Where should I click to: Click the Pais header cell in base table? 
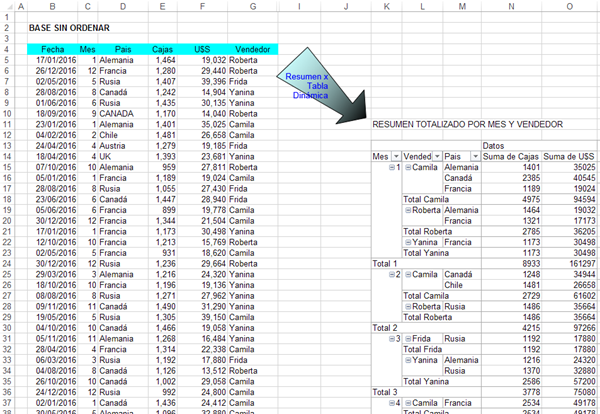click(x=123, y=49)
